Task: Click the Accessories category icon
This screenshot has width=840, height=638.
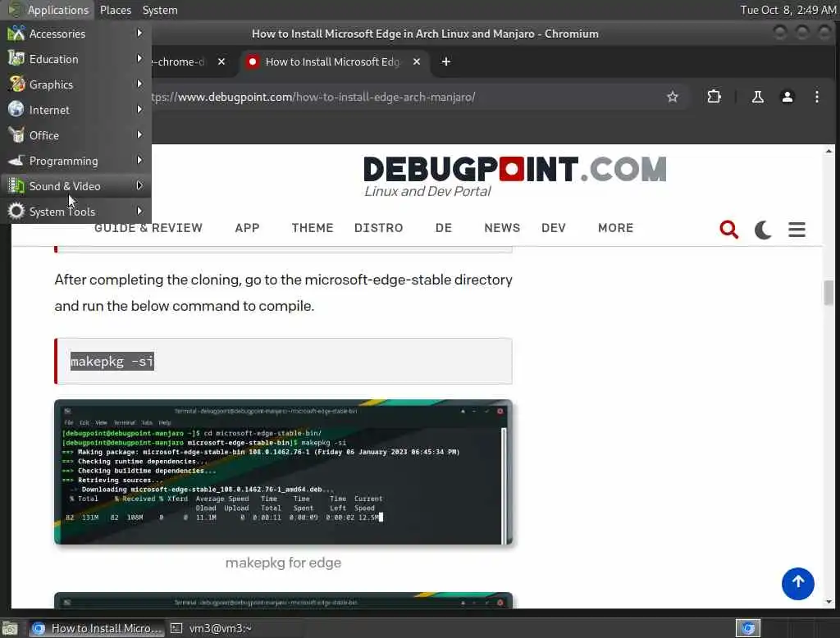Action: point(16,34)
